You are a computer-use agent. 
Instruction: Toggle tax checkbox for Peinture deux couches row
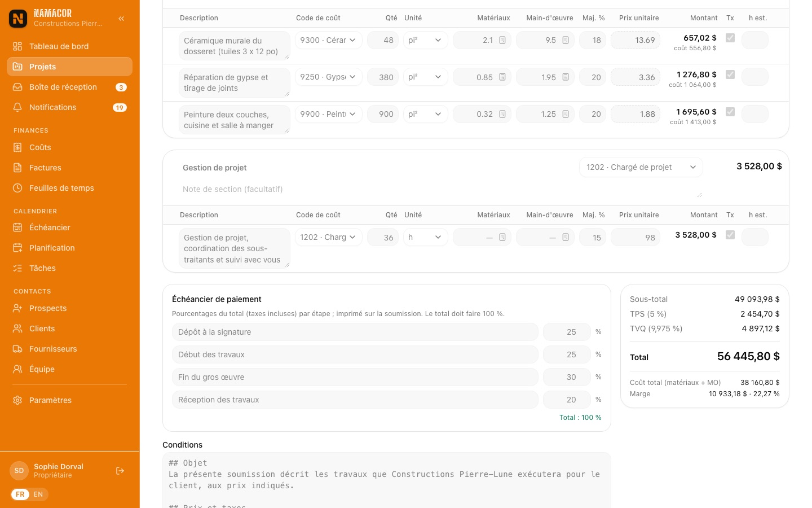[x=730, y=112]
